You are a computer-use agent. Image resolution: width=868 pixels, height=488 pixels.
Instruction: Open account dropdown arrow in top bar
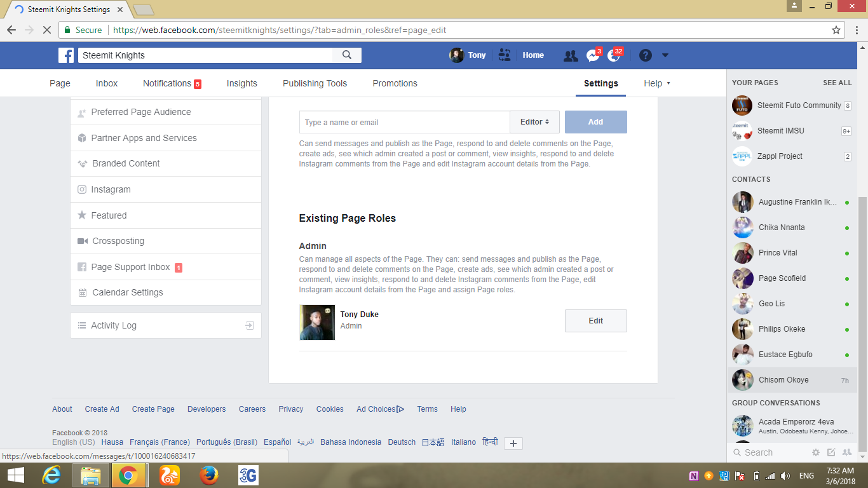(x=665, y=55)
